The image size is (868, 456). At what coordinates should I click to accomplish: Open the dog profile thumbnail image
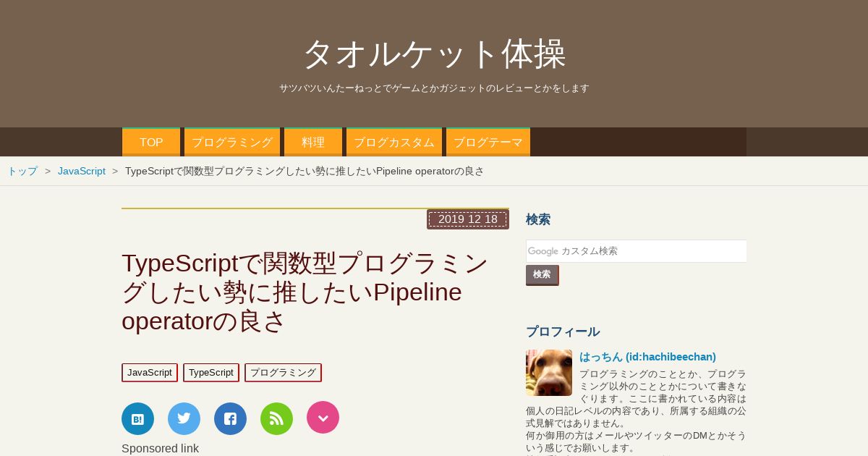pos(549,373)
